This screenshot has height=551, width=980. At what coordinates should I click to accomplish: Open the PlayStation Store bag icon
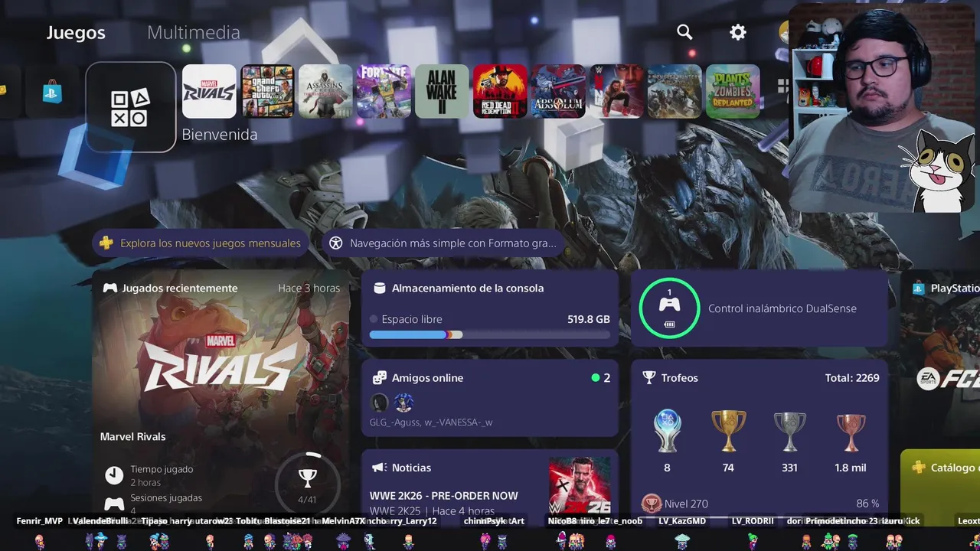(52, 92)
